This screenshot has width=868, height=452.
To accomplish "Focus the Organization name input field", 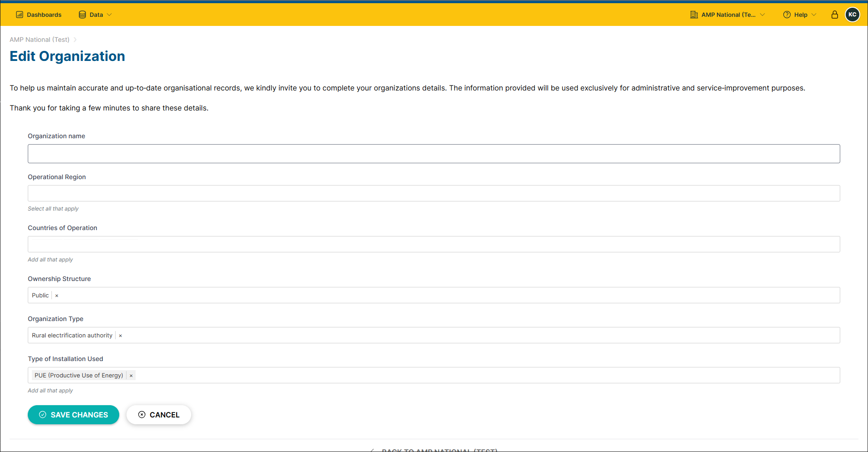I will (434, 154).
